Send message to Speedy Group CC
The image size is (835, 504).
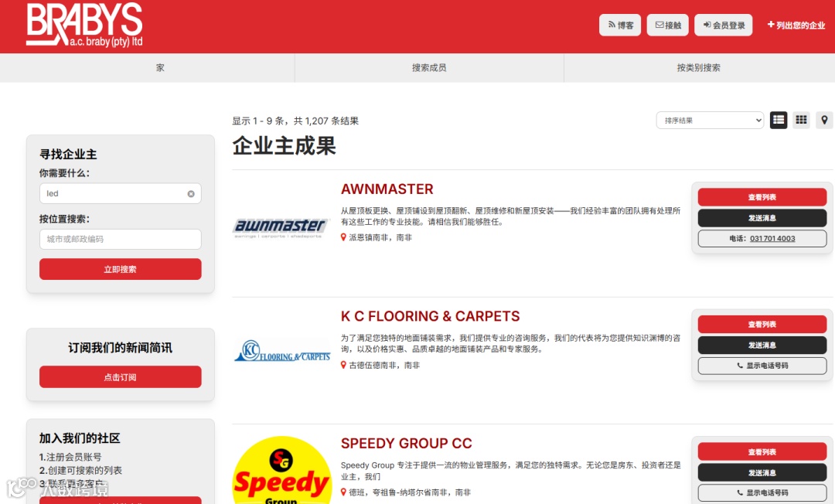point(762,472)
